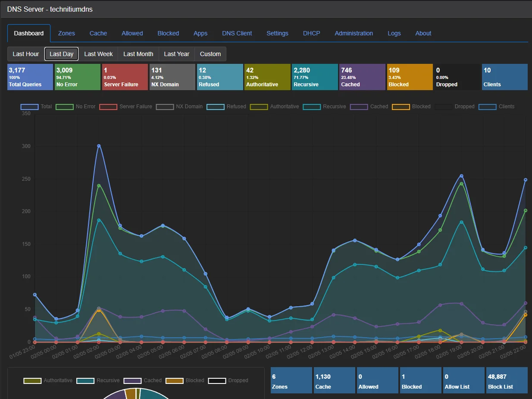Screen dimensions: 532x399
Task: Click the Last Day range button
Action: coord(62,54)
